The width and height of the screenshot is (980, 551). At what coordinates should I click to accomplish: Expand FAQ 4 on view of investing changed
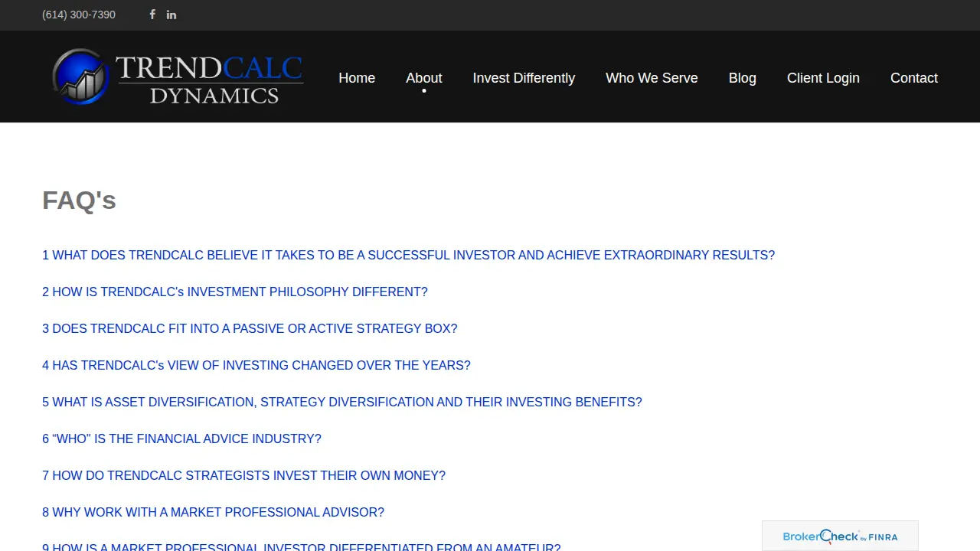[x=256, y=365]
